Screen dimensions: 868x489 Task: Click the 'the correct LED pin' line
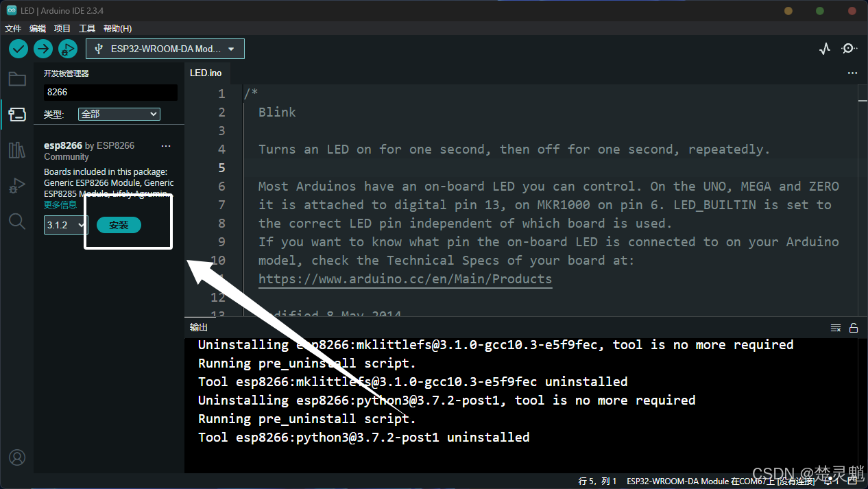(x=466, y=224)
